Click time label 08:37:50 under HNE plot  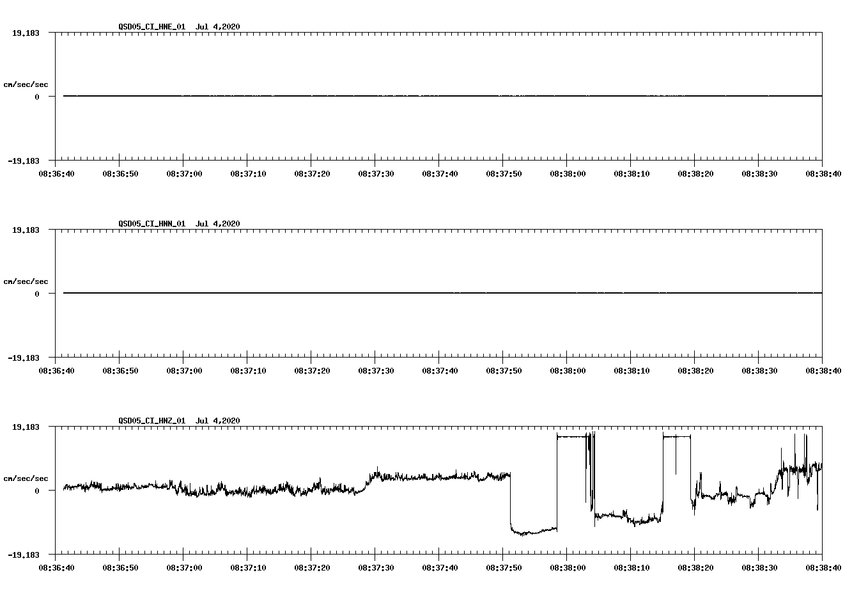point(504,174)
